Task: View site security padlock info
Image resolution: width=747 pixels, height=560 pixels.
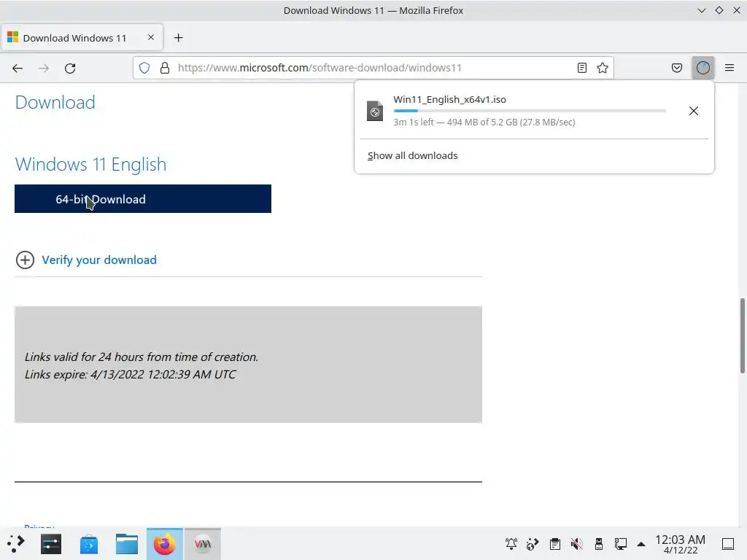Action: (x=165, y=68)
